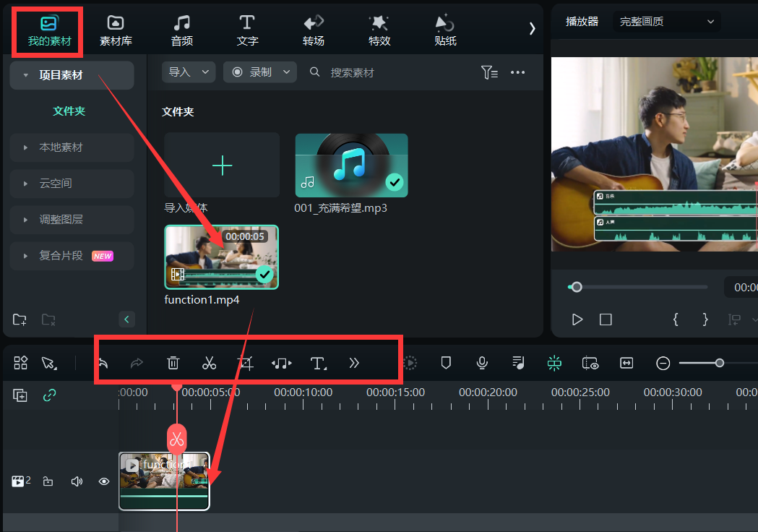Click the undo arrow icon

pyautogui.click(x=103, y=363)
